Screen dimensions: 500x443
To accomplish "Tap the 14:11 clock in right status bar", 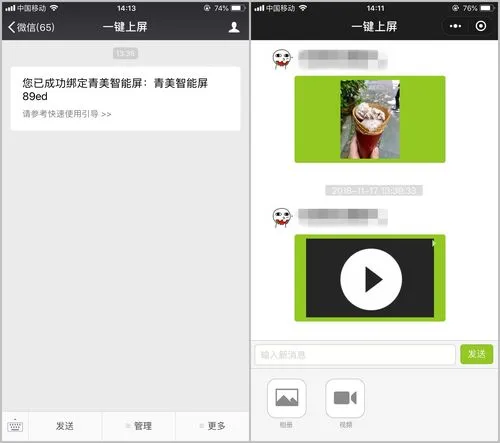I will (375, 8).
